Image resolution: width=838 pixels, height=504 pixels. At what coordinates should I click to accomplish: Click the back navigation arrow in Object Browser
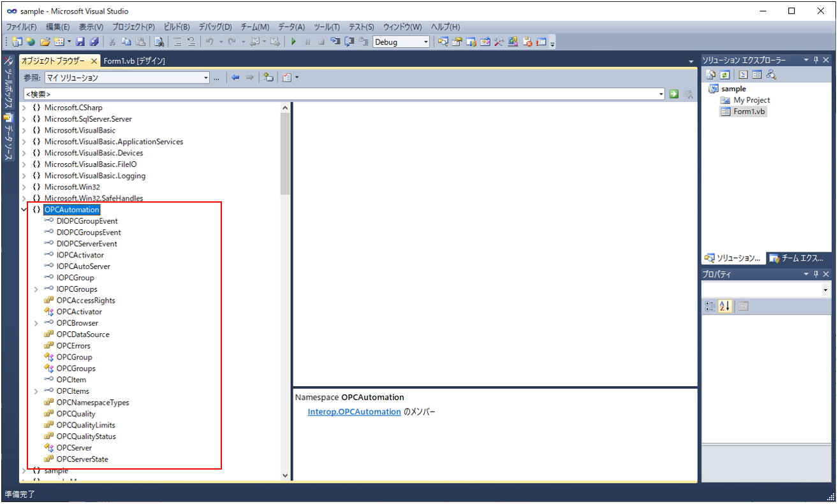(x=235, y=78)
